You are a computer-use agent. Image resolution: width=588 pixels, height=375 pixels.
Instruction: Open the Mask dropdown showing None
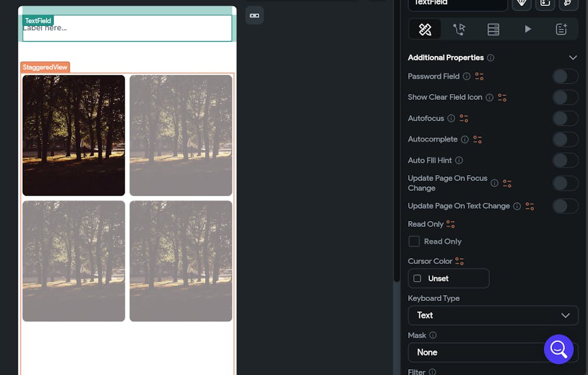(493, 353)
